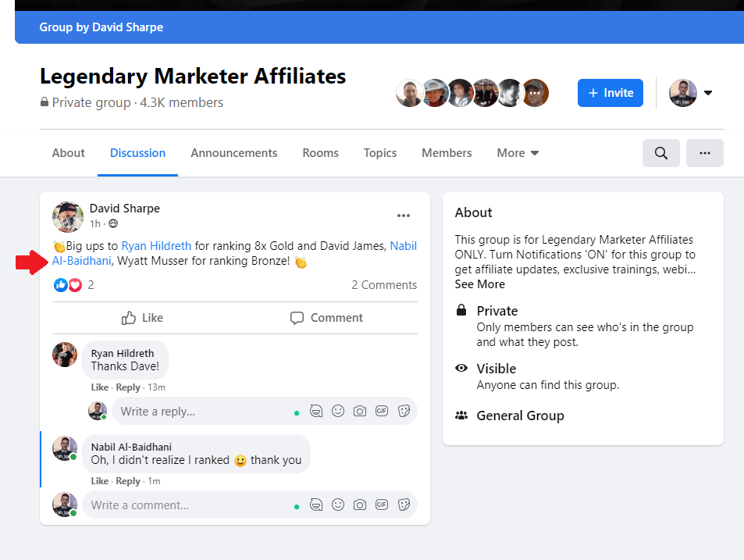The height and width of the screenshot is (560, 744).
Task: Click General Group label in About panel
Action: click(x=520, y=416)
